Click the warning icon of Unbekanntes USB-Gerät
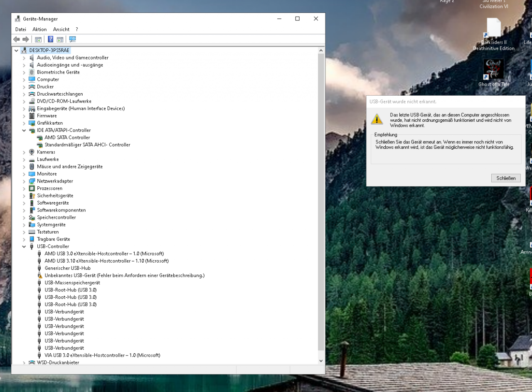This screenshot has height=392, width=532. (x=40, y=276)
